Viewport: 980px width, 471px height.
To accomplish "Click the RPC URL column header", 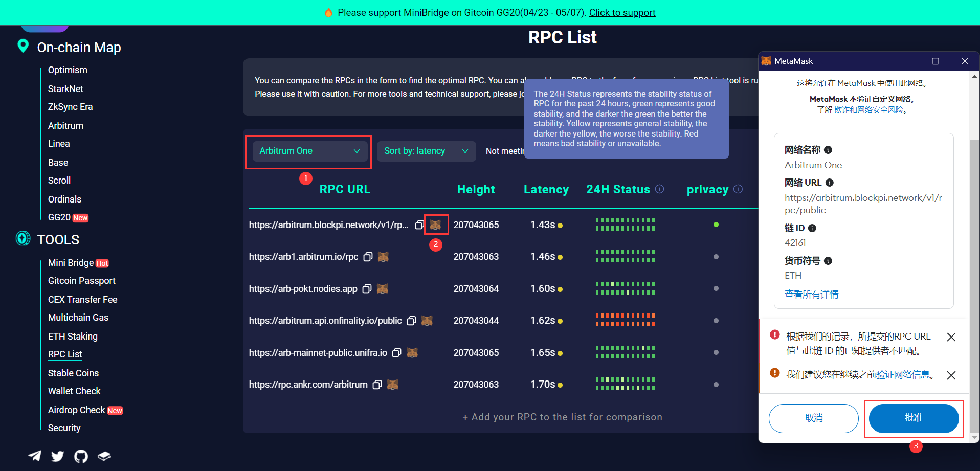I will pos(345,189).
